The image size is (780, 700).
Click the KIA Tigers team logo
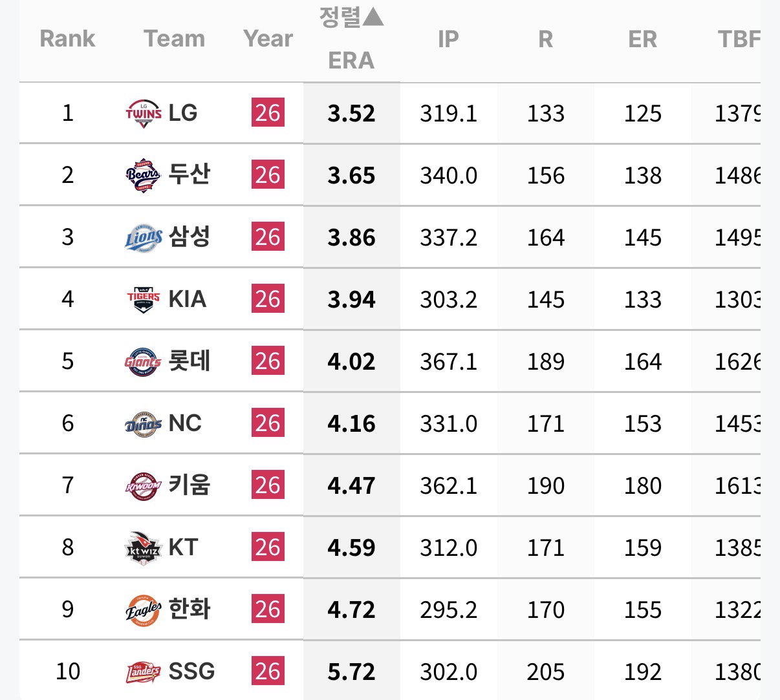click(144, 299)
